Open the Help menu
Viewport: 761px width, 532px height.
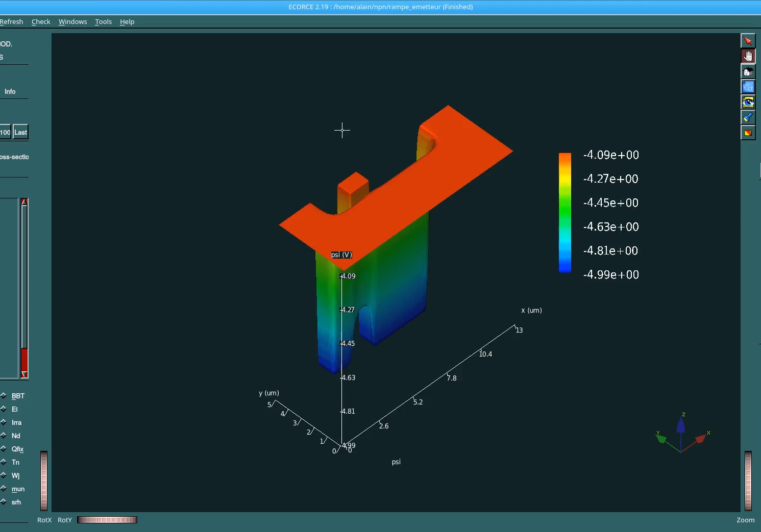[127, 21]
